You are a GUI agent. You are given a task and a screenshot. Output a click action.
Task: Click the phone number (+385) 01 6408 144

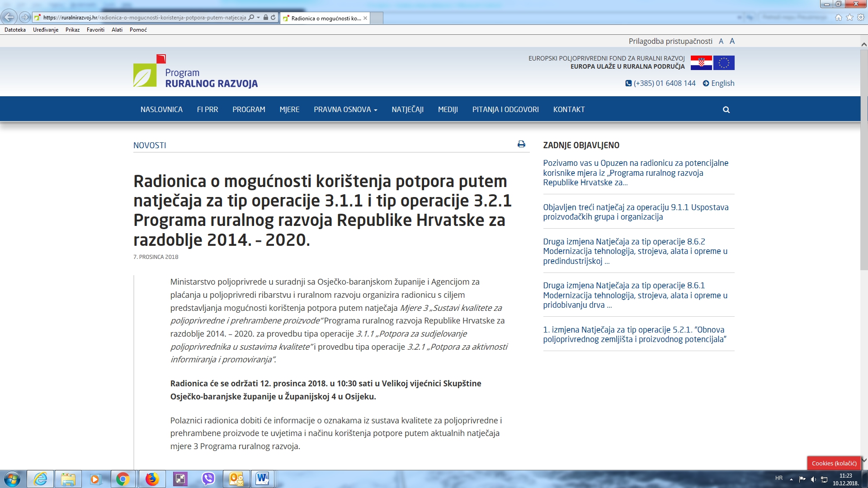click(x=660, y=83)
